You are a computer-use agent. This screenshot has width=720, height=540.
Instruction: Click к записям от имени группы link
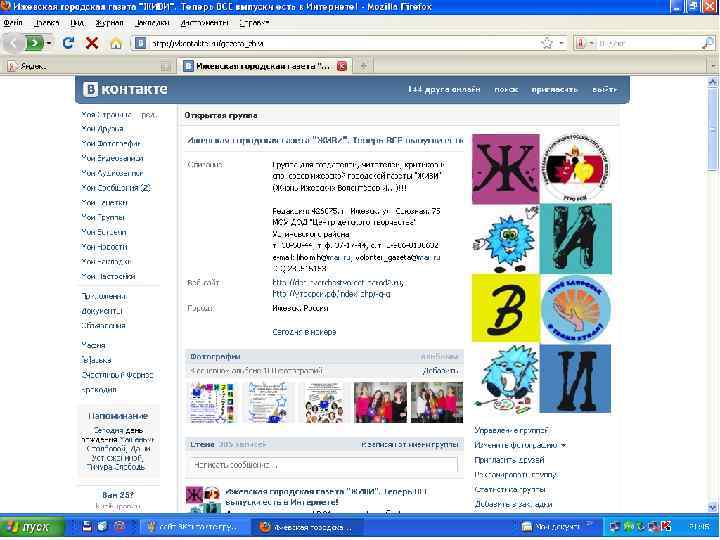(x=410, y=444)
